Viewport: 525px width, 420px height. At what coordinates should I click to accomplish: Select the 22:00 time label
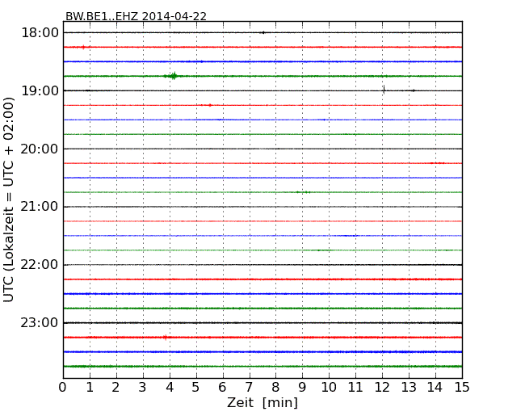(x=40, y=265)
